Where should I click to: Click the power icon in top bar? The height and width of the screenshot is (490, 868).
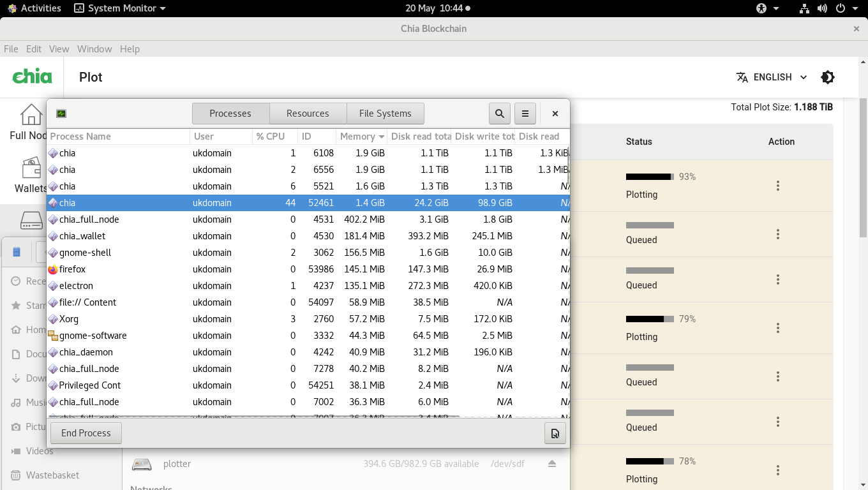[x=840, y=8]
